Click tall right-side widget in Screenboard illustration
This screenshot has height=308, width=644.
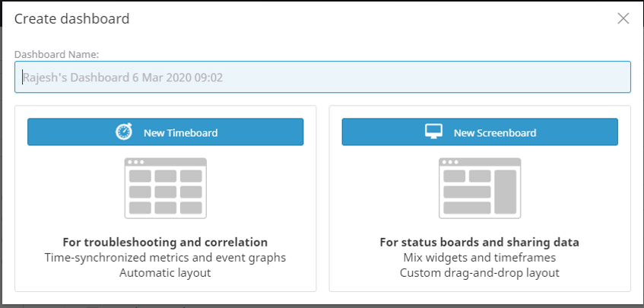[505, 191]
